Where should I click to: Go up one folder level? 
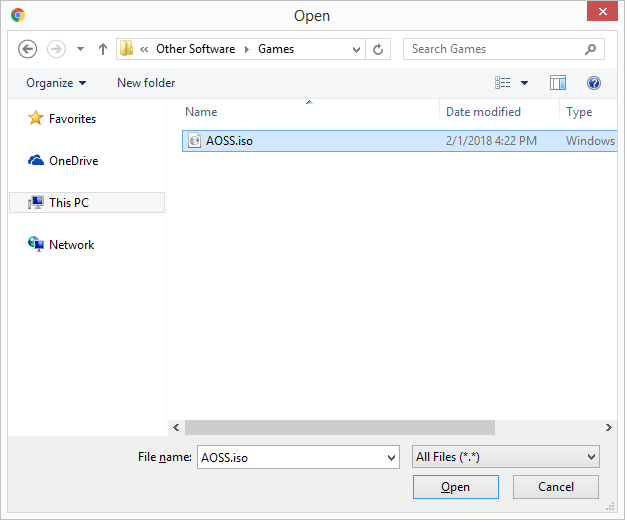103,49
